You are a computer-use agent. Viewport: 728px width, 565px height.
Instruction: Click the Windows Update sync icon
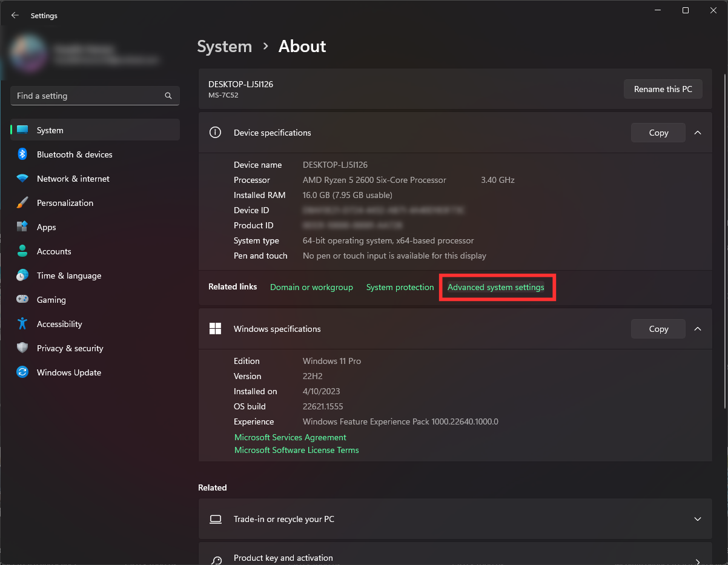coord(22,372)
